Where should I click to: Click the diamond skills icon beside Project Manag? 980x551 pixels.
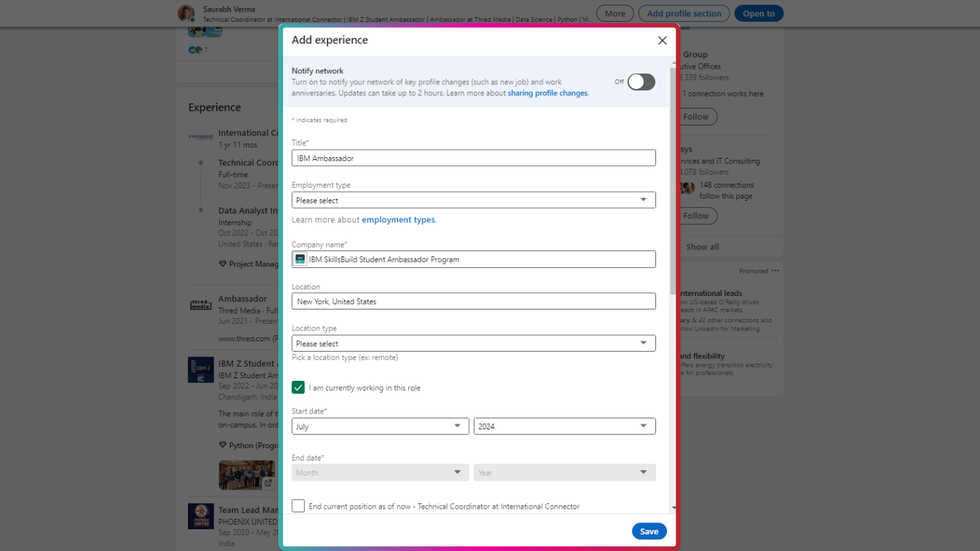(223, 264)
